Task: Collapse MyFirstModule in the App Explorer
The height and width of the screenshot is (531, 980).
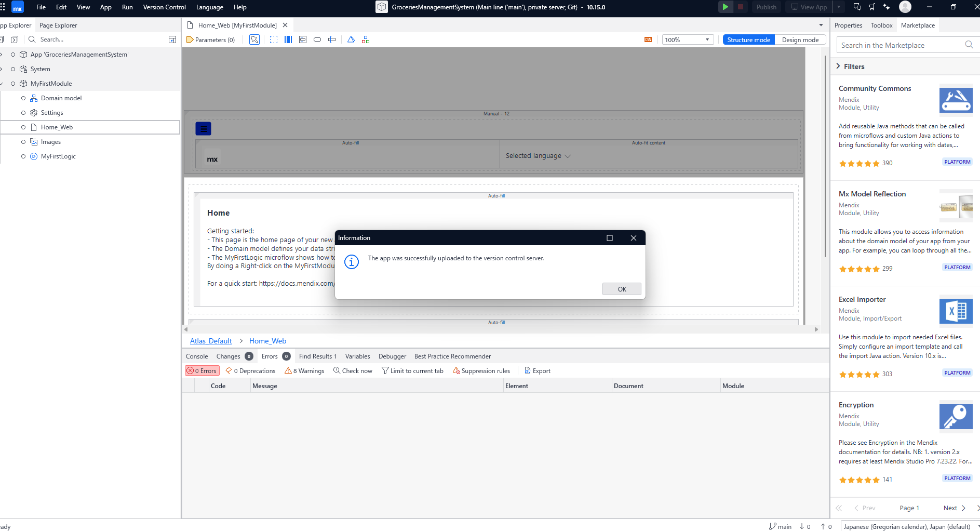Action: 2,83
